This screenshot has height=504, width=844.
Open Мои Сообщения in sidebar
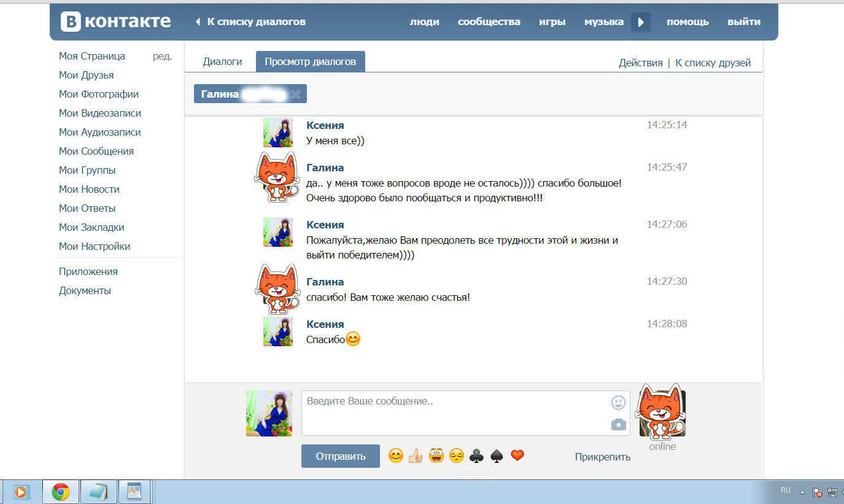(x=96, y=151)
